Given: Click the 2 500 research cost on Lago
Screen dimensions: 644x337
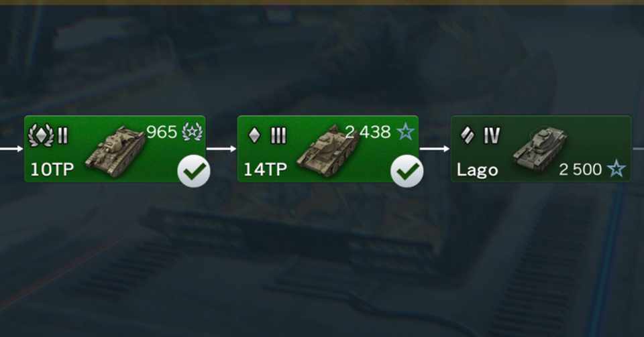Looking at the screenshot, I should point(580,170).
